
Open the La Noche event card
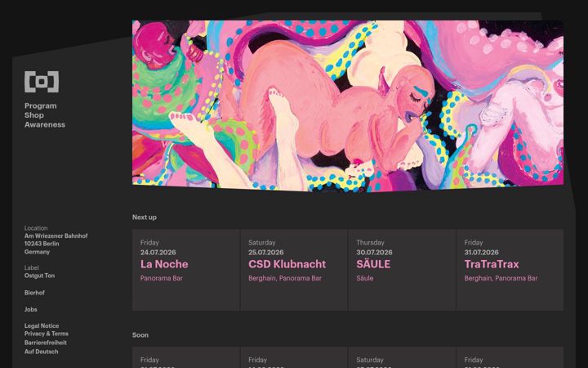[185, 270]
